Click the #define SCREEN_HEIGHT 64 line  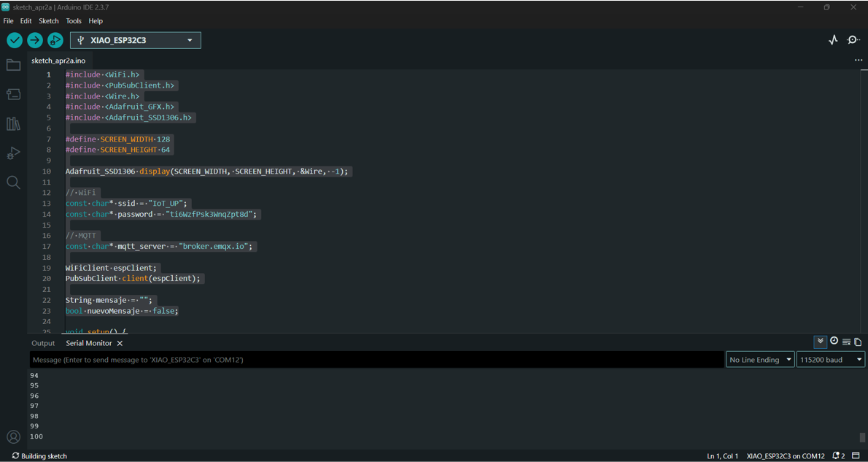tap(118, 150)
